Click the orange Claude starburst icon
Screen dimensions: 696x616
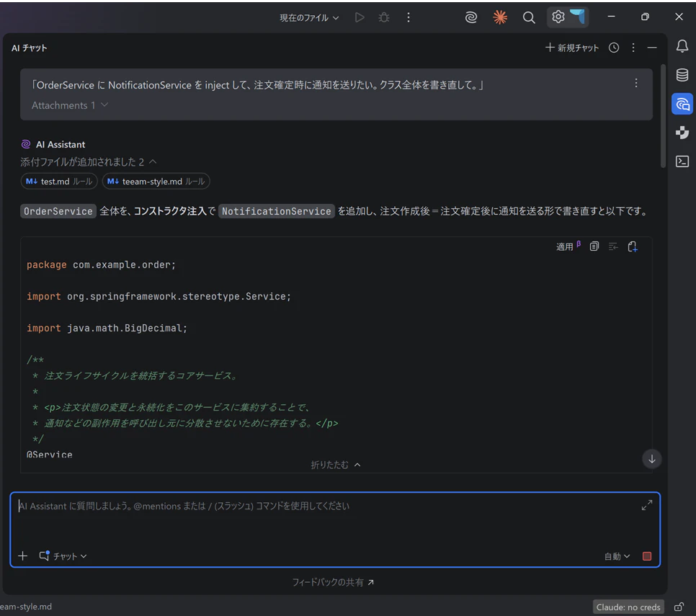tap(500, 17)
